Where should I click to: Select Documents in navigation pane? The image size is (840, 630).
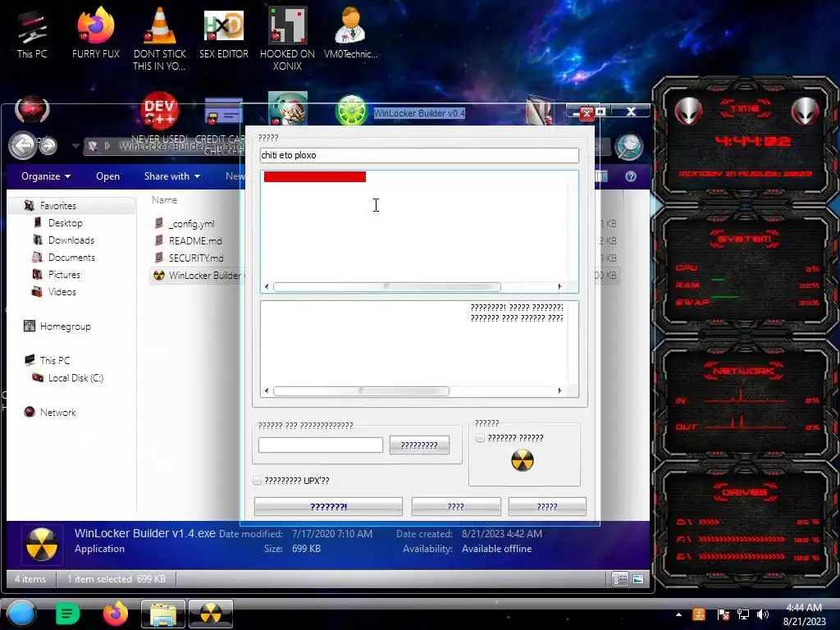tap(72, 257)
